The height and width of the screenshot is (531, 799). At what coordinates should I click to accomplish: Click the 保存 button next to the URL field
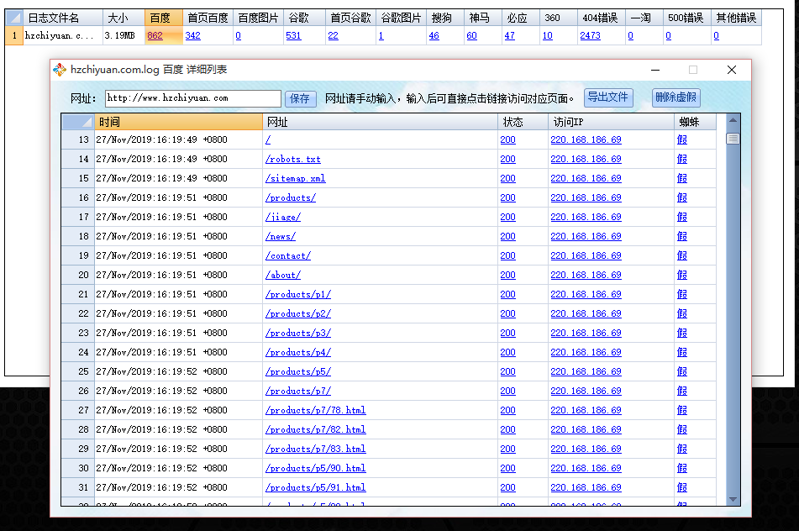(x=300, y=98)
